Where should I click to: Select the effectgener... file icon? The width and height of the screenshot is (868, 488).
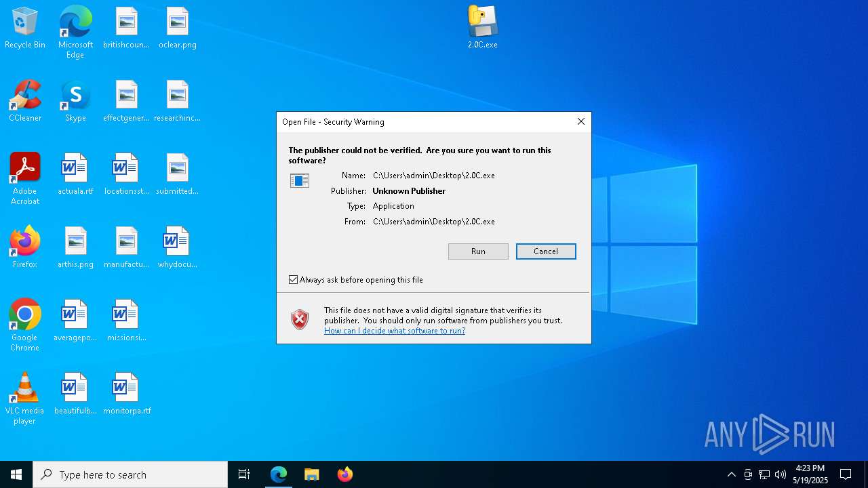(x=126, y=102)
